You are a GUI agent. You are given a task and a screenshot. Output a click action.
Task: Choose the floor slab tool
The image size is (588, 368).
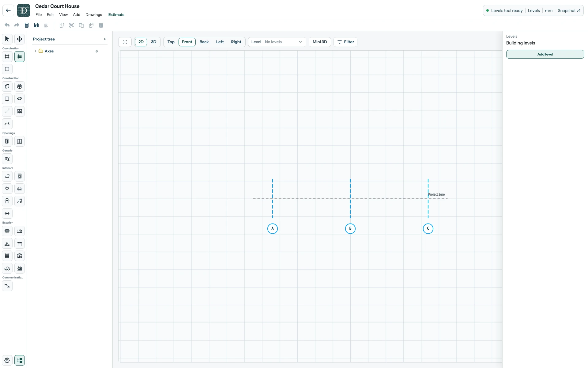pos(20,99)
